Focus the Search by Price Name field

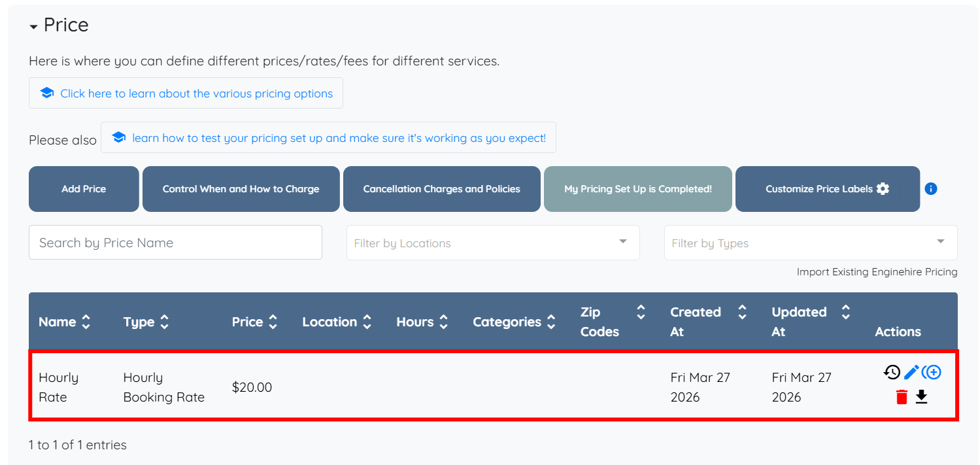pyautogui.click(x=175, y=243)
